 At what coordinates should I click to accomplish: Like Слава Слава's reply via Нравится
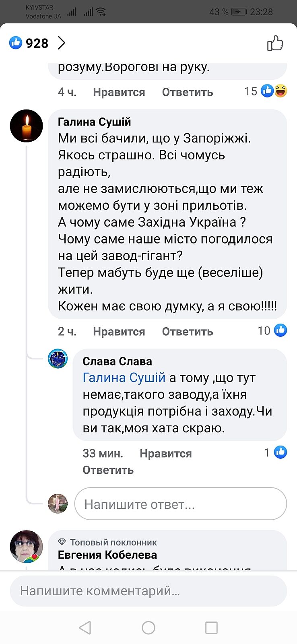pos(165,453)
